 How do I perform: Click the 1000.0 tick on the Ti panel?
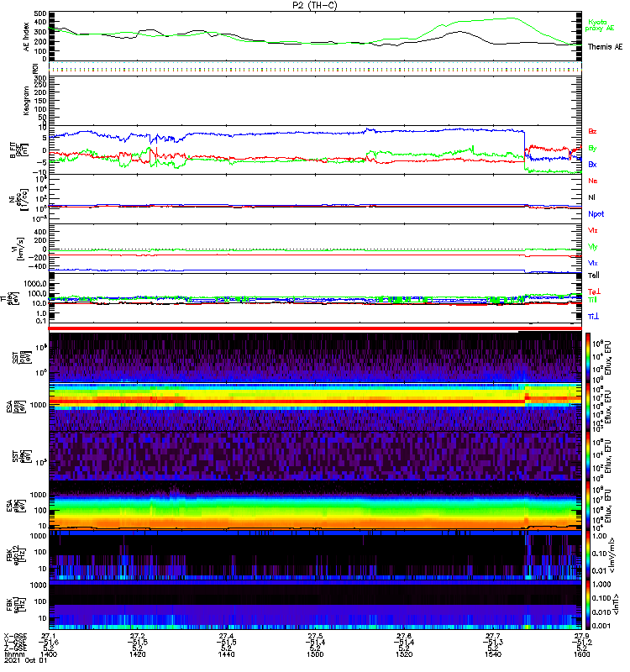pos(35,284)
